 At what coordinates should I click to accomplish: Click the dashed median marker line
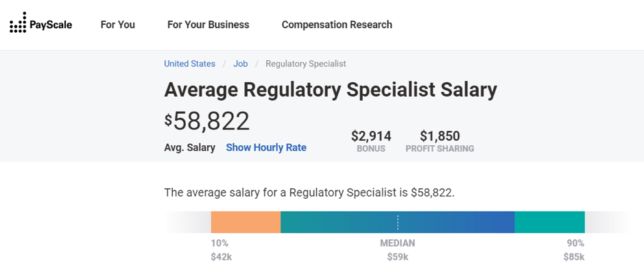(x=398, y=222)
